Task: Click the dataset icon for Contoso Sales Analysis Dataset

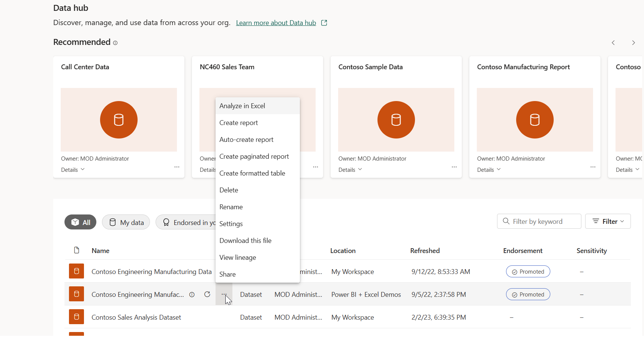Action: (76, 317)
